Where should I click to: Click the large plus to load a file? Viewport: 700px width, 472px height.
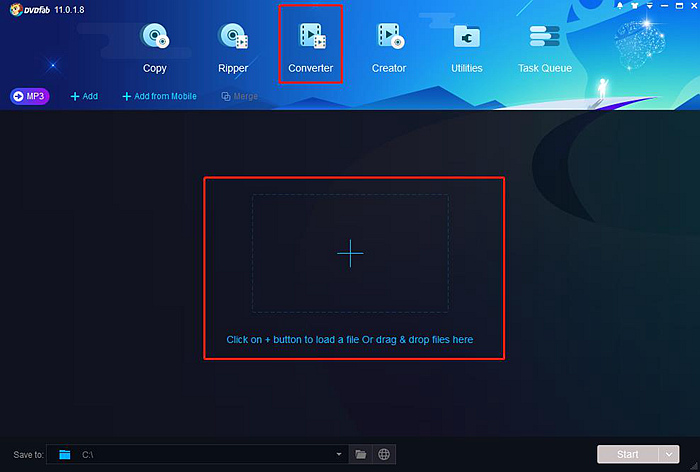(x=350, y=254)
